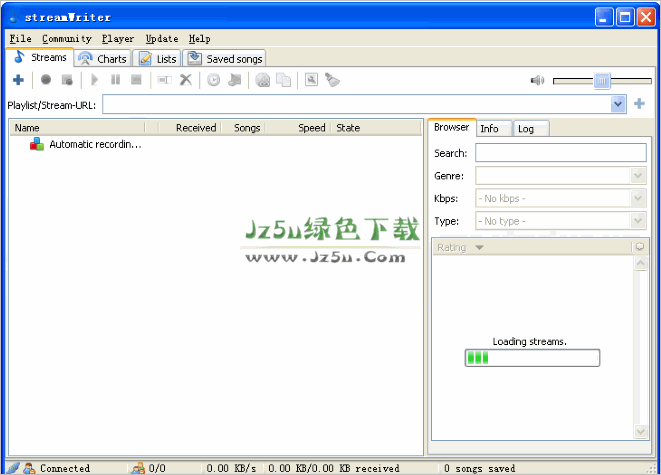661x475 pixels.
Task: Click the '0.00 KB/s' status bar text
Action: coord(231,468)
